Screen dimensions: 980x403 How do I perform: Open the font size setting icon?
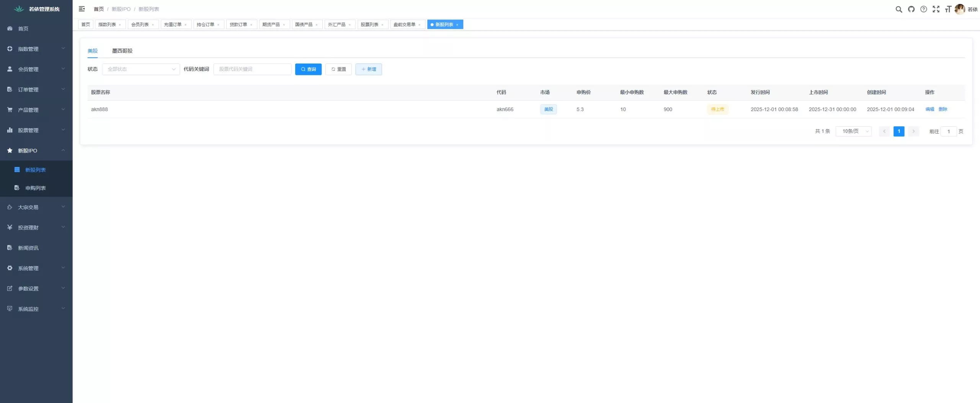pos(948,9)
